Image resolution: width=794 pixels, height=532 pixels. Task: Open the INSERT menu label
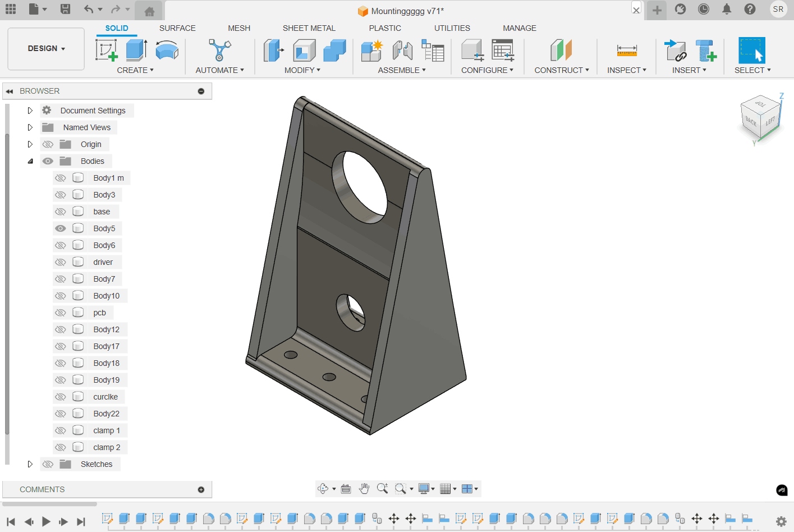[689, 70]
